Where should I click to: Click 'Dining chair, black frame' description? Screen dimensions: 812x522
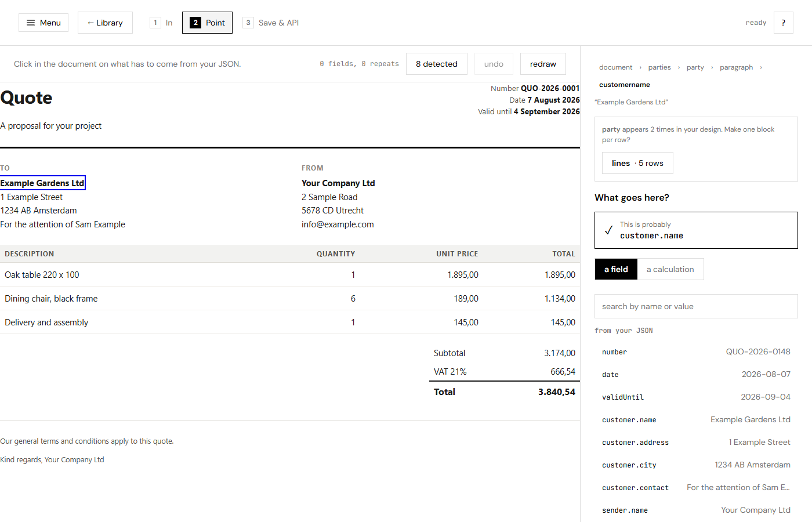point(51,299)
